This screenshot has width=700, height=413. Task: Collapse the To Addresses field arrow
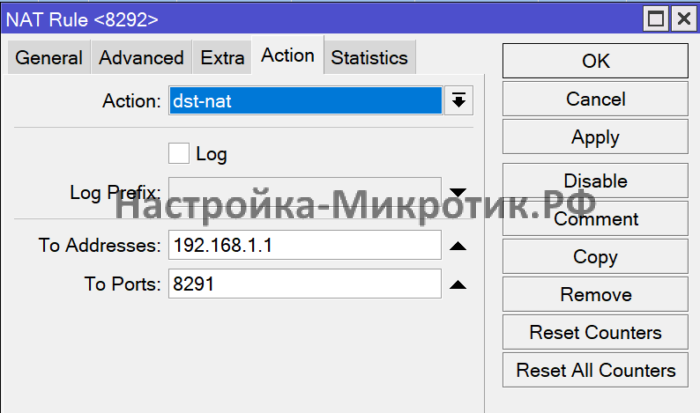click(458, 246)
